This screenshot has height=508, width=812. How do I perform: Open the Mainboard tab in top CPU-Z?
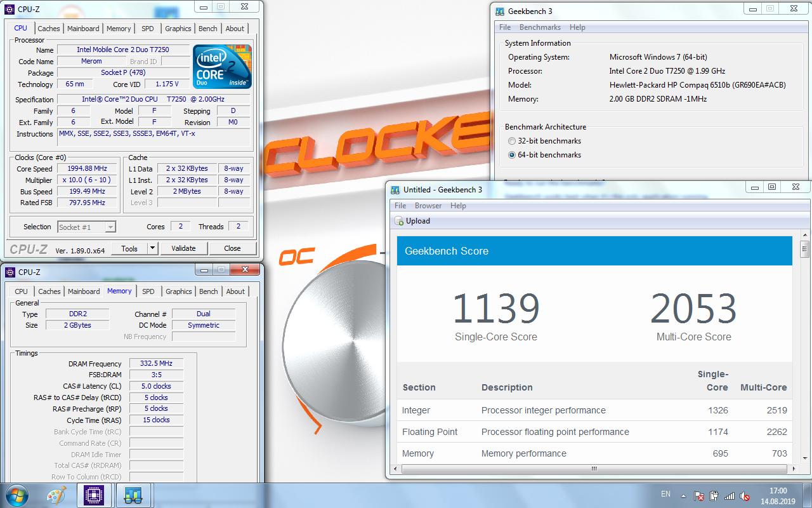click(x=83, y=29)
